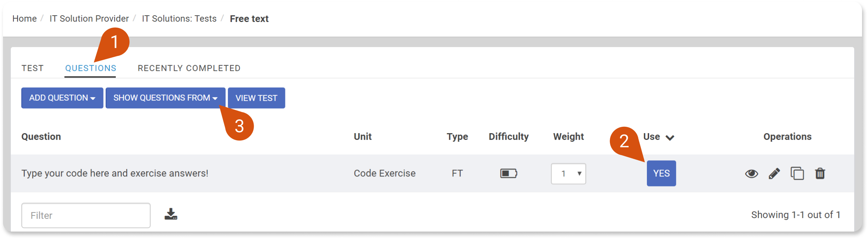Screen dimensions: 868x239
Task: Edit the question with the pencil icon
Action: coord(774,173)
